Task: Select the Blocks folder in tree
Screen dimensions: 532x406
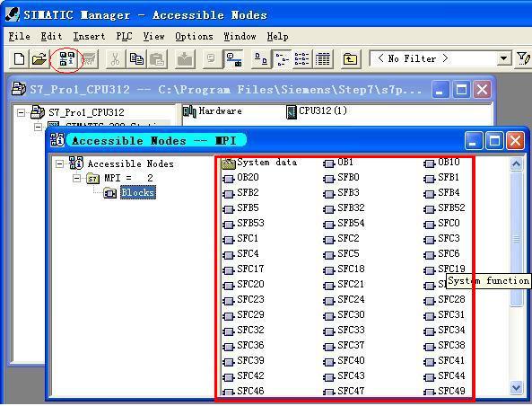Action: tap(137, 192)
